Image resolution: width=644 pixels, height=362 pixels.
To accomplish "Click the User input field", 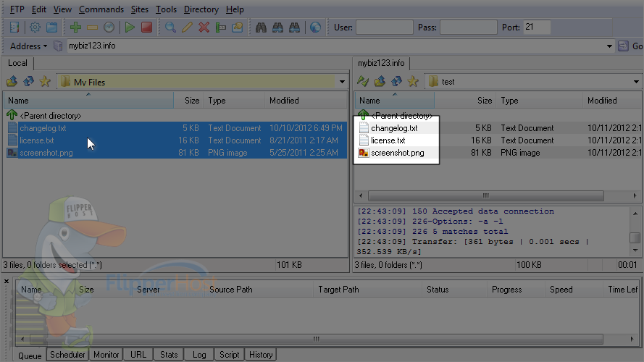I will (385, 28).
